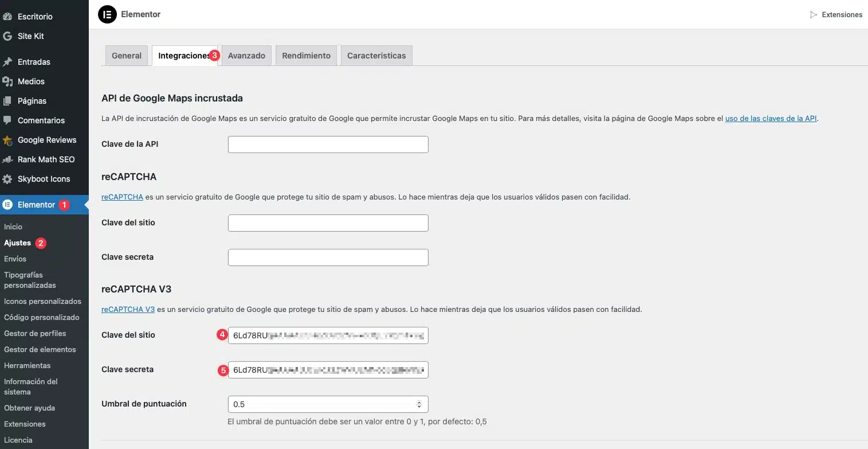Follow the reCAPTCHA V3 hyperlink
Image resolution: width=868 pixels, height=449 pixels.
coord(127,309)
